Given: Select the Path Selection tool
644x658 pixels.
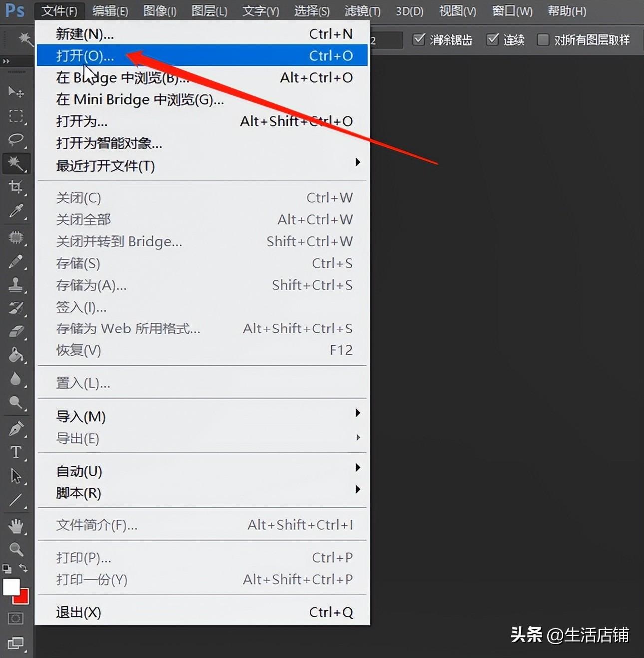Looking at the screenshot, I should click(x=16, y=476).
